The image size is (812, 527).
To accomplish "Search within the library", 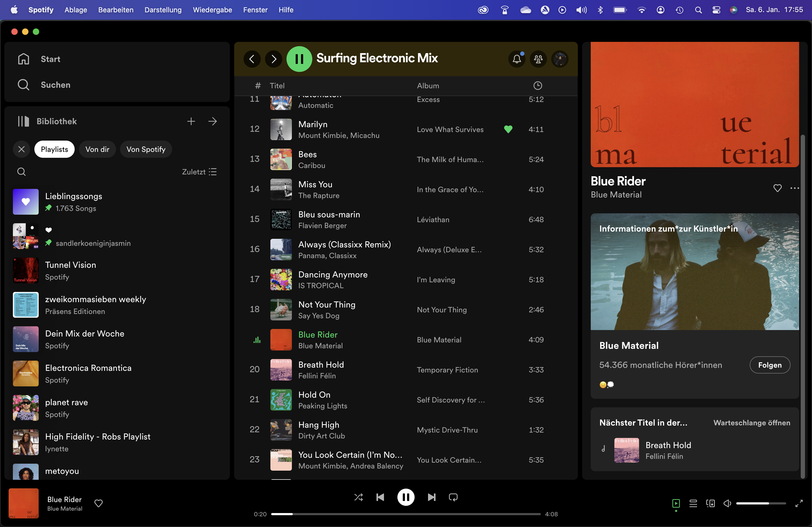I will tap(21, 172).
